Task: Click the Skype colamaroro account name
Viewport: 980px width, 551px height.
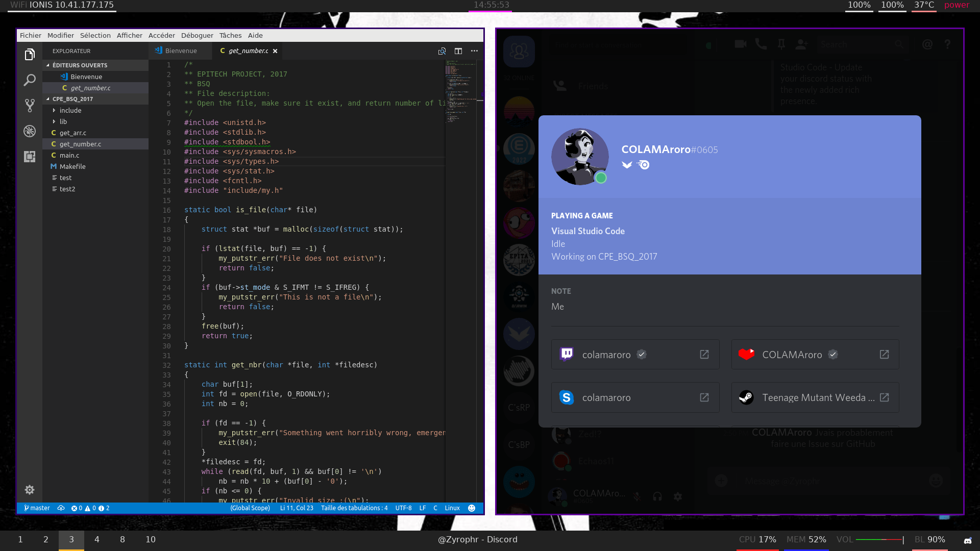Action: [606, 397]
